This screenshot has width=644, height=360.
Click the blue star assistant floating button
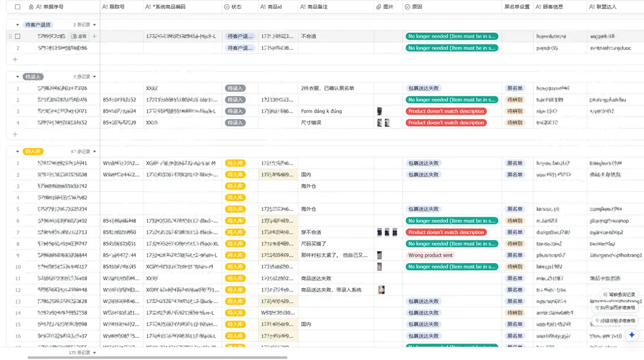[x=632, y=335]
